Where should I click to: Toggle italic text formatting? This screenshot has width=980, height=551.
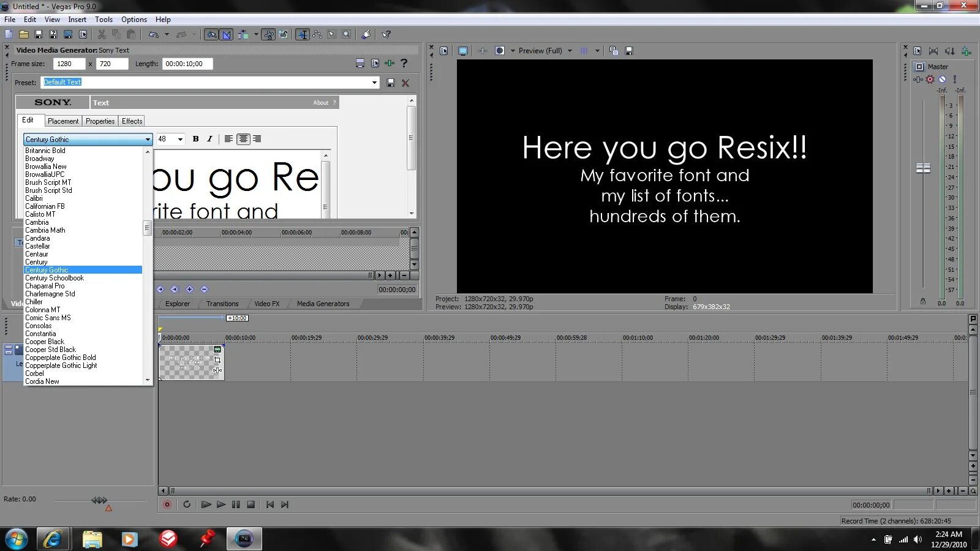[209, 139]
